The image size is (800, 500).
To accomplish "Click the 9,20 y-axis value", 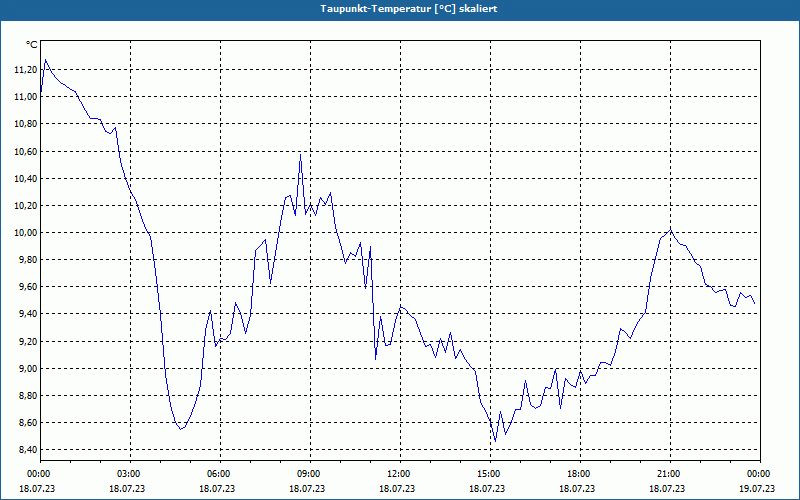I will pyautogui.click(x=28, y=341).
